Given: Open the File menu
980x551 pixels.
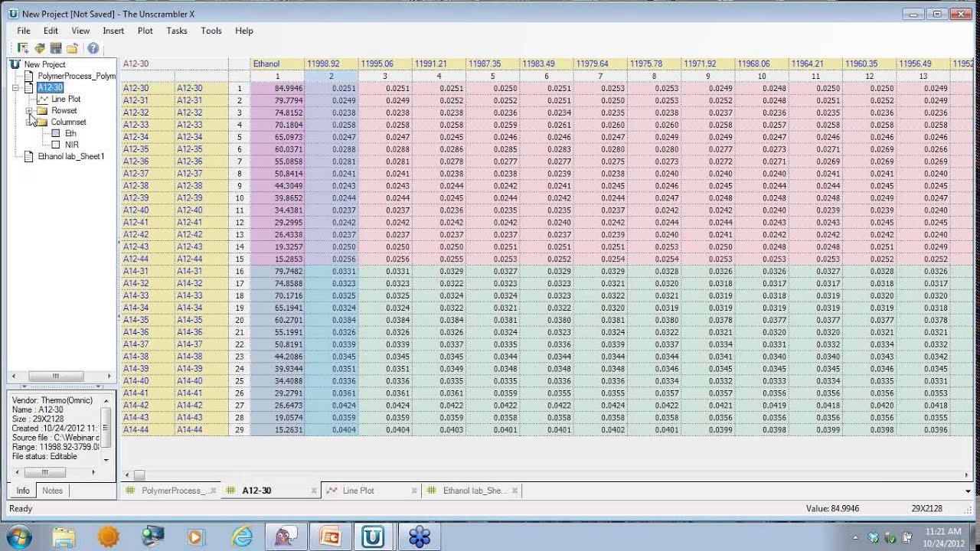Looking at the screenshot, I should click(x=24, y=31).
